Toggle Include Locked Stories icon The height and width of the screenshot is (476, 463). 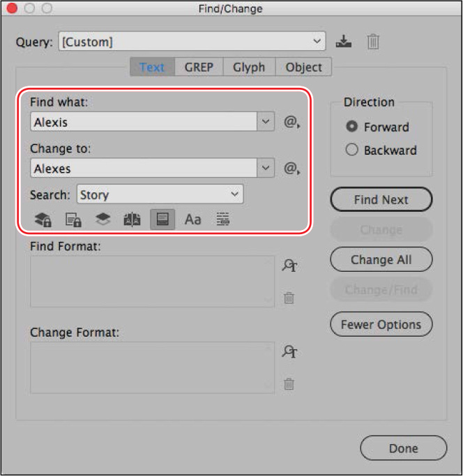click(x=73, y=219)
